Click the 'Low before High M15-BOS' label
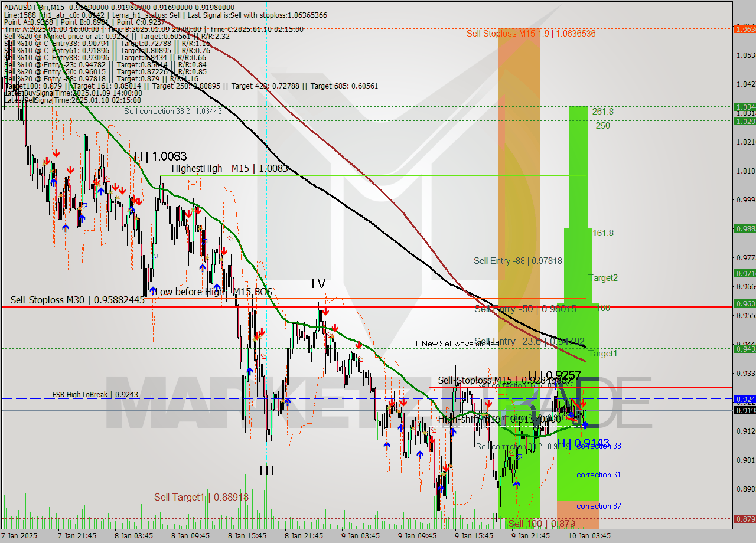 tap(214, 292)
